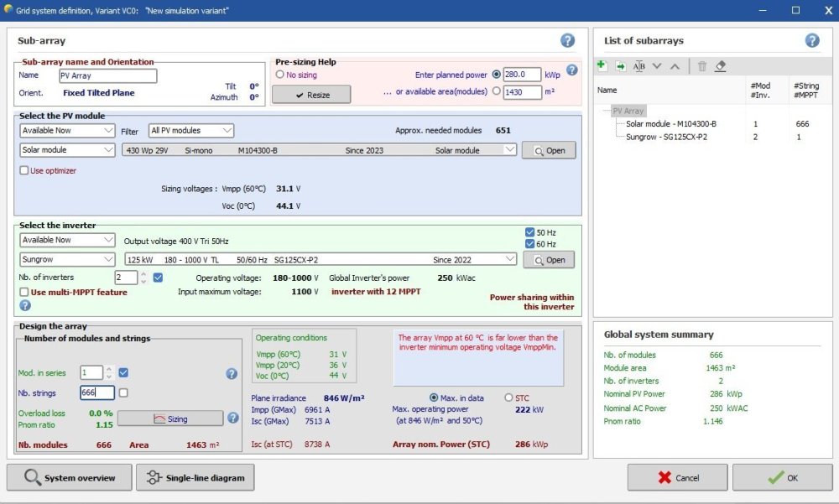Click the eraser icon in subarrays toolbar

tap(721, 65)
